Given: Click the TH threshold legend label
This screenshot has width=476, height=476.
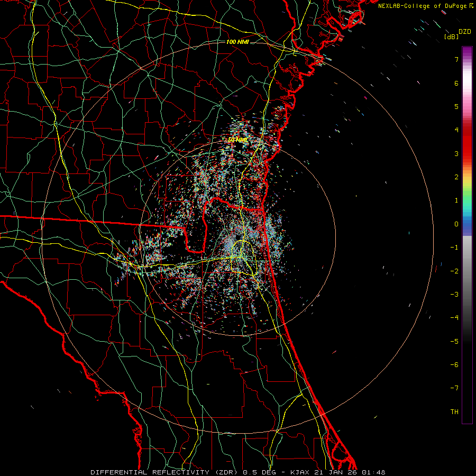Looking at the screenshot, I should click(454, 412).
